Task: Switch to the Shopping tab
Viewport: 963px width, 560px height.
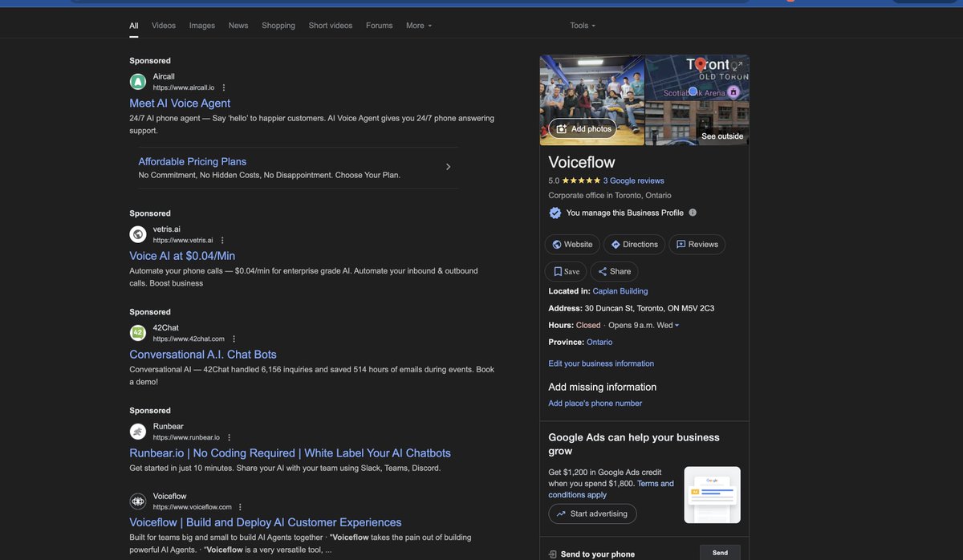Action: 278,26
